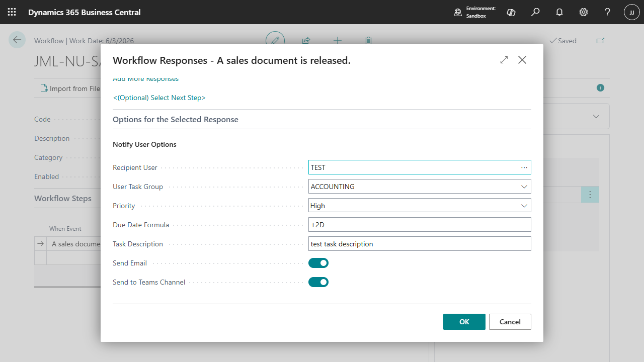Open the Recipient User lookup ellipsis
The image size is (644, 362).
tap(524, 167)
